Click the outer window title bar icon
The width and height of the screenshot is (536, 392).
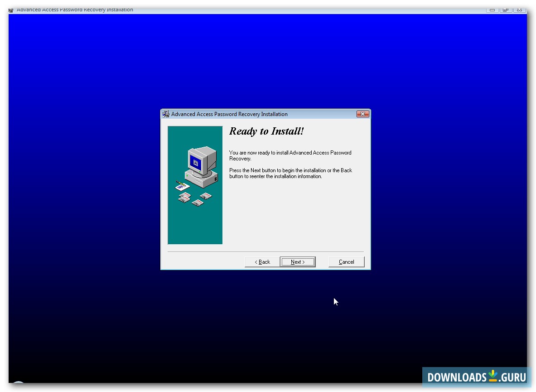pos(11,10)
